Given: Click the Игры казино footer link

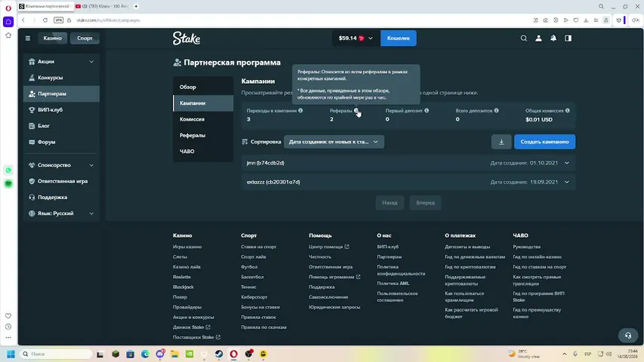Looking at the screenshot, I should pos(187,247).
